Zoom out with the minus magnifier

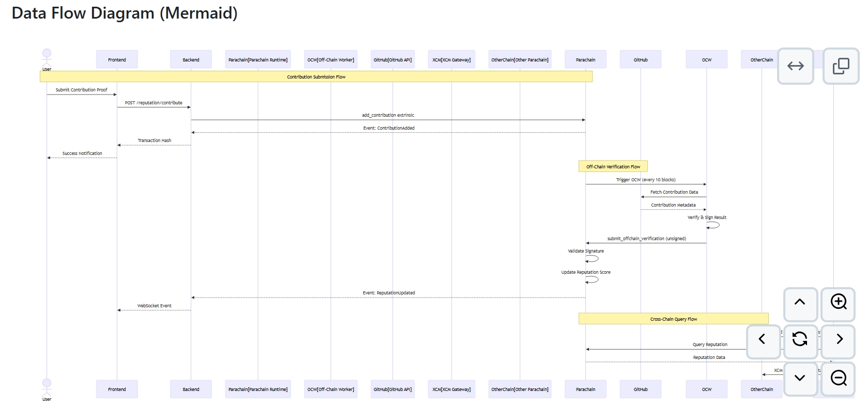838,379
